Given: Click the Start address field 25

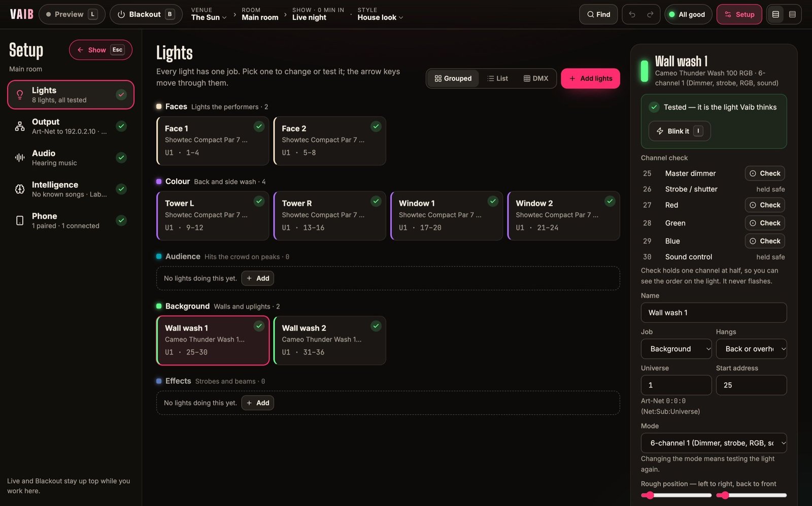Looking at the screenshot, I should (751, 385).
